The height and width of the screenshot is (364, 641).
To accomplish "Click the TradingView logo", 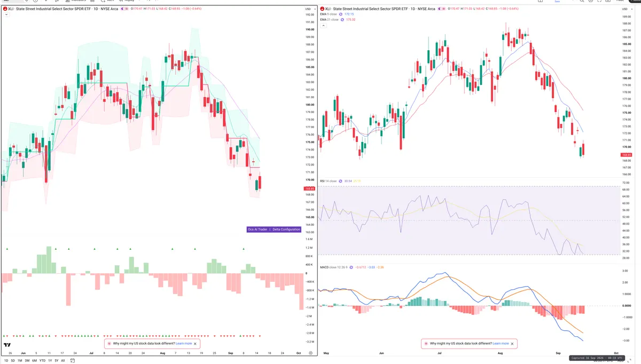I will tap(7, 345).
